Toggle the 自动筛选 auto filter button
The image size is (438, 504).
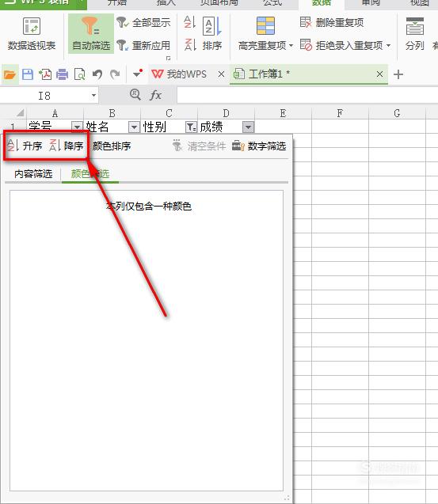click(x=91, y=34)
